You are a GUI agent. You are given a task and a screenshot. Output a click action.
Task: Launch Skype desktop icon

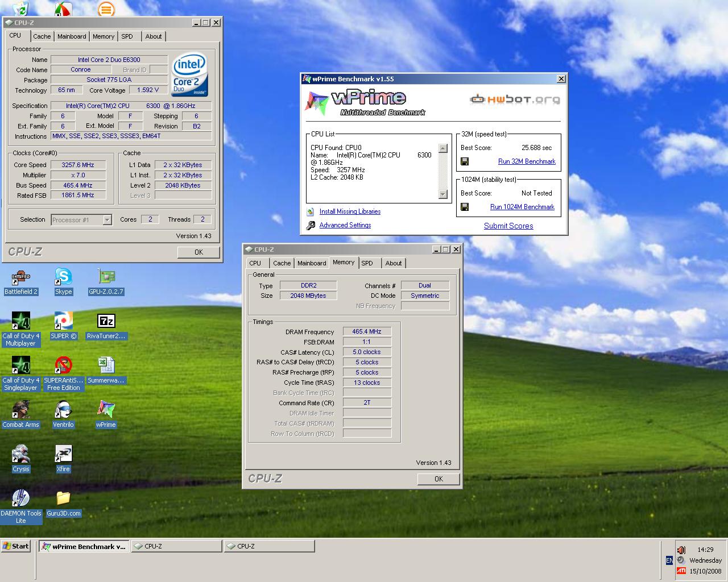point(63,282)
